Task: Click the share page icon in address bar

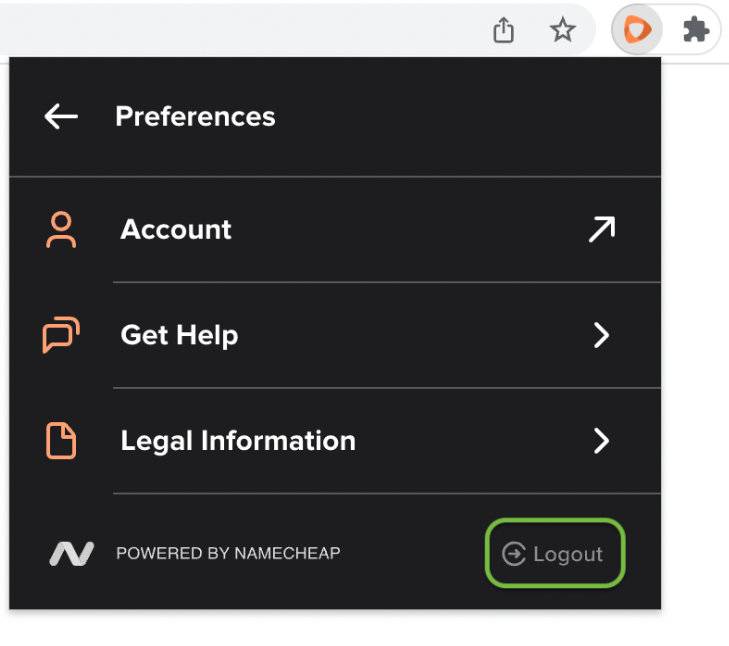Action: tap(504, 30)
